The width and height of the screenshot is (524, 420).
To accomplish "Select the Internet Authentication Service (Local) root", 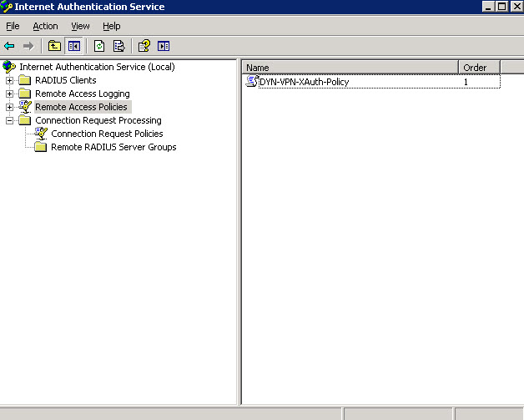I will (x=97, y=67).
